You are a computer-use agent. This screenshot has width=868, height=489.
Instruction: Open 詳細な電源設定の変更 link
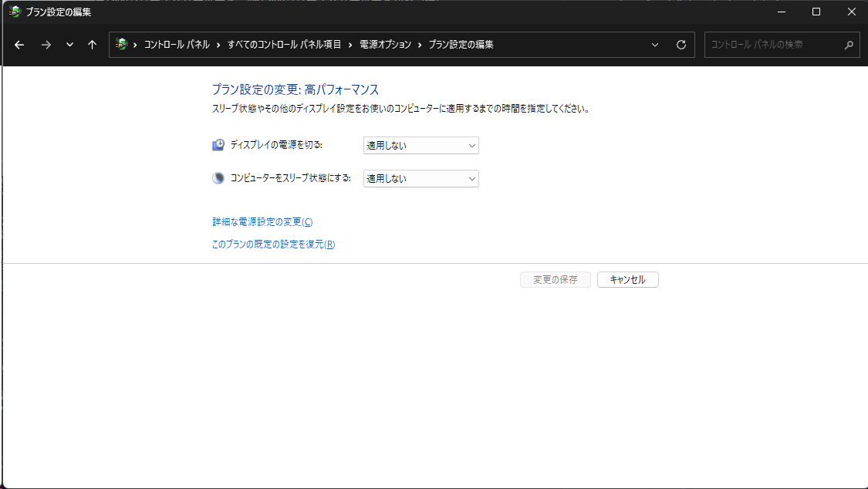point(262,222)
